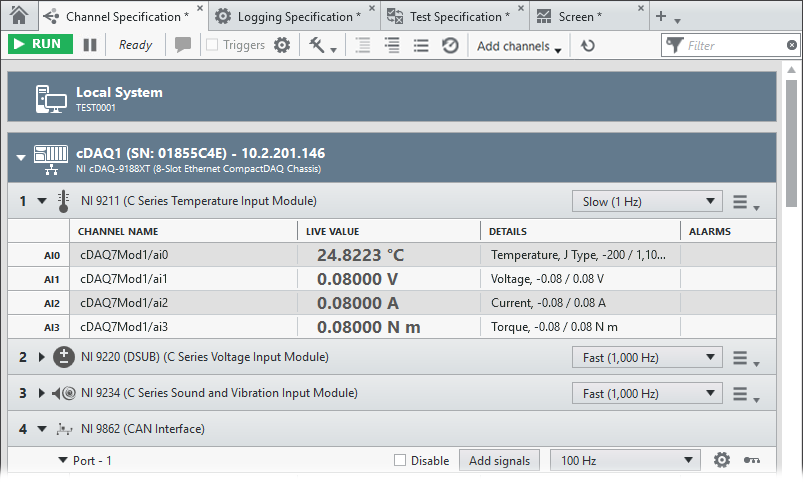803x491 pixels.
Task: Click the clock timing icon in the toolbar
Action: [x=450, y=45]
